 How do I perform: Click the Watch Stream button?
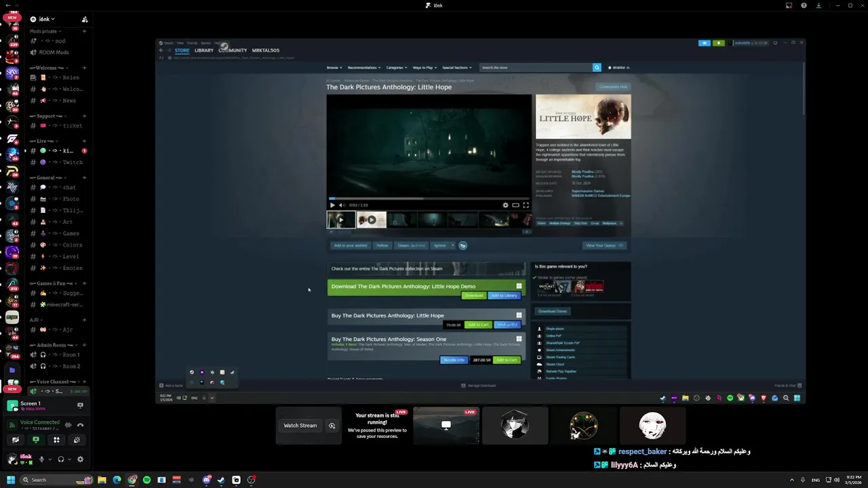pyautogui.click(x=300, y=426)
